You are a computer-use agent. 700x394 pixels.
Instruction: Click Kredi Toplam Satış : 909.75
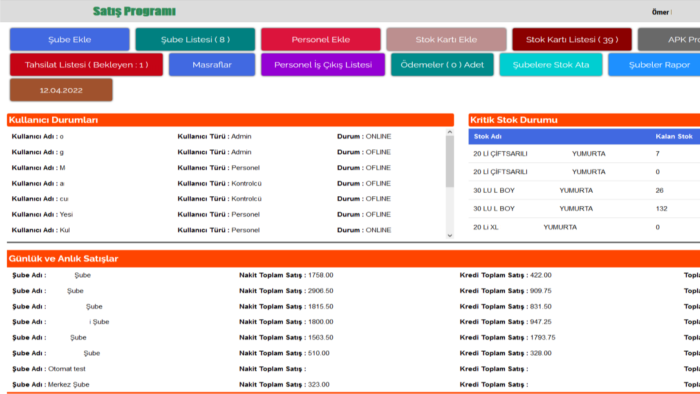pyautogui.click(x=505, y=291)
